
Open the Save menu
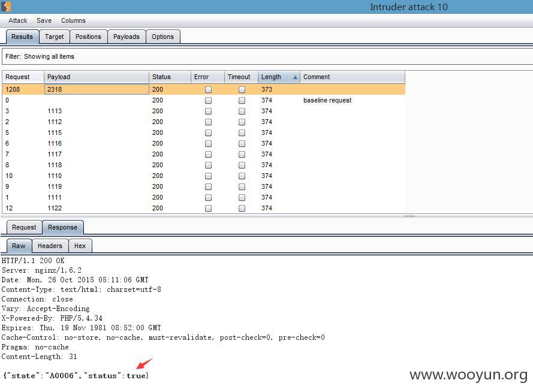(x=44, y=20)
